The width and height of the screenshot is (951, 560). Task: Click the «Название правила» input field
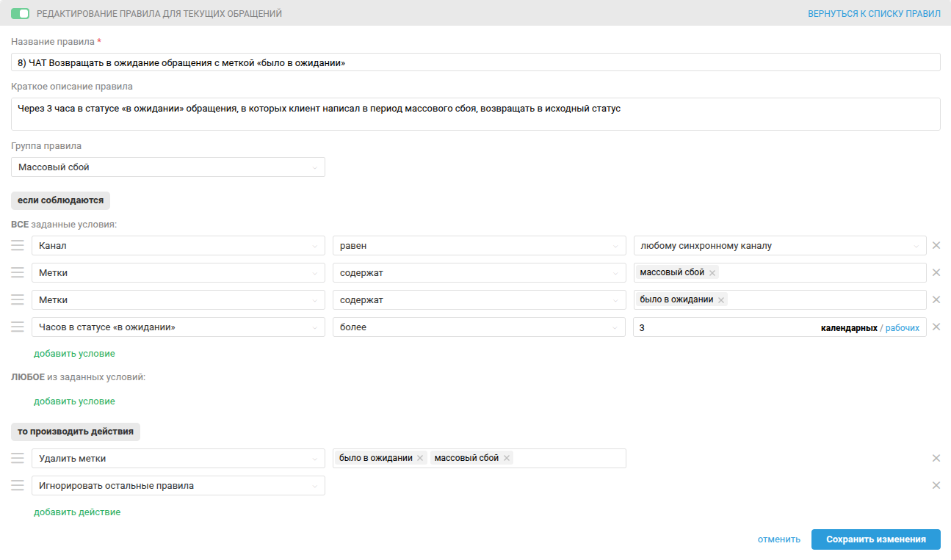click(x=475, y=63)
